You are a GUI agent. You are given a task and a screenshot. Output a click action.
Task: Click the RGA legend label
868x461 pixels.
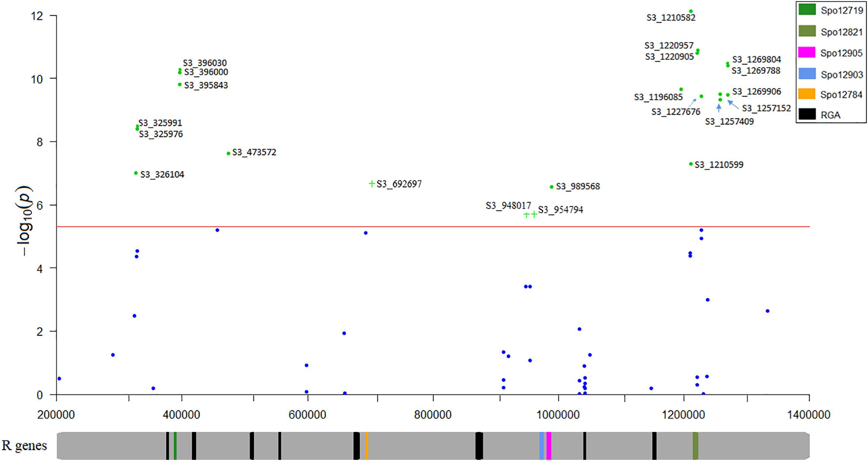(x=830, y=115)
